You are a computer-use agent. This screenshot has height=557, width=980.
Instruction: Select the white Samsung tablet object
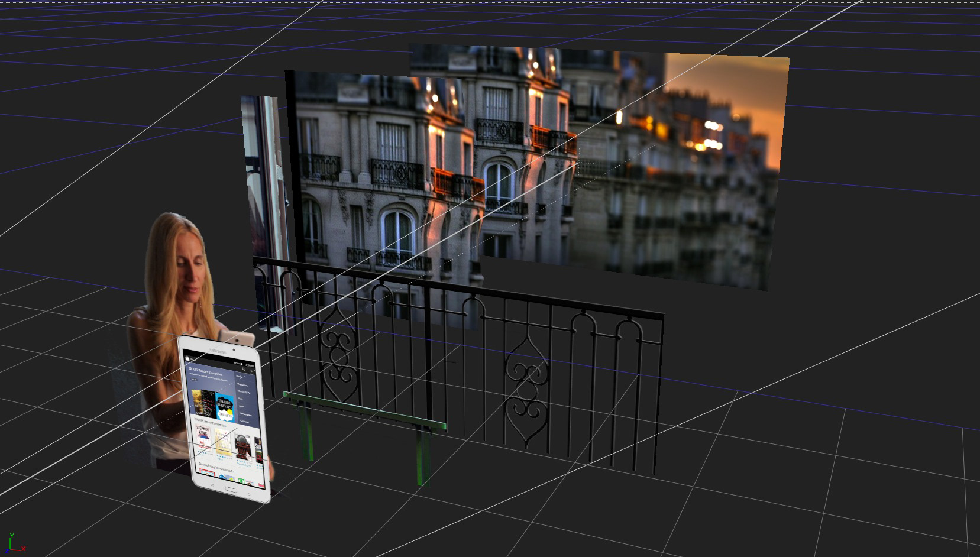tap(225, 419)
